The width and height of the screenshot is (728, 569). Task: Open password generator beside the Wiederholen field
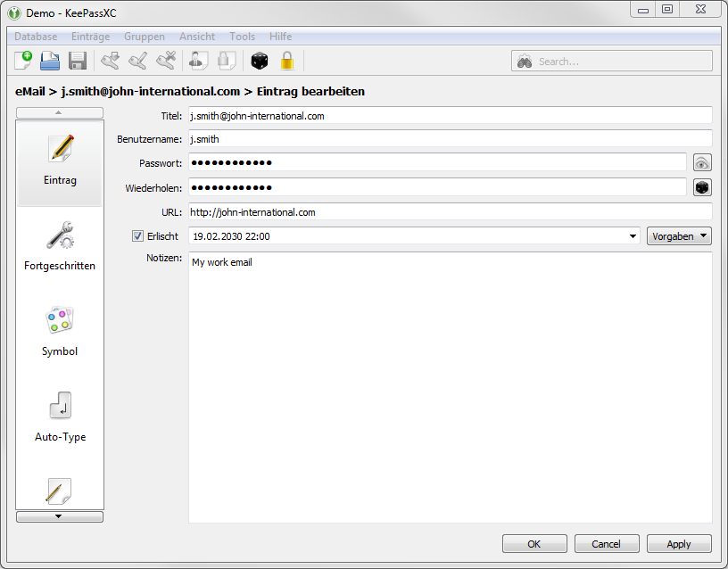(x=702, y=187)
